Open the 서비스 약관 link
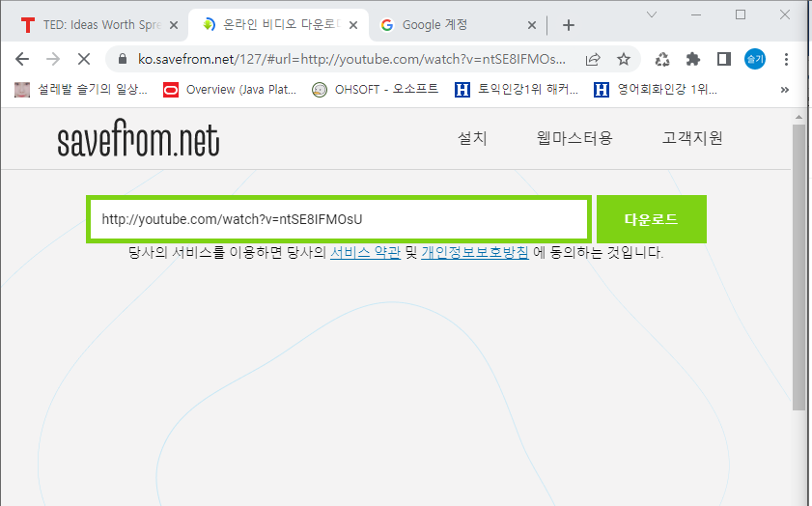This screenshot has height=506, width=812. 366,253
